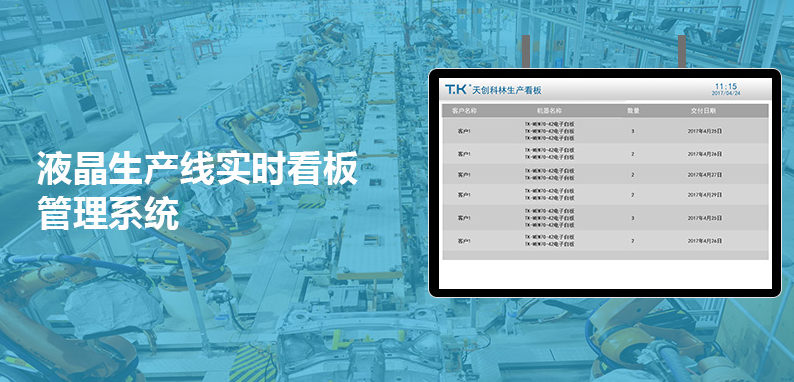Select the 客户名称 column header
794x382 pixels.
(x=465, y=110)
